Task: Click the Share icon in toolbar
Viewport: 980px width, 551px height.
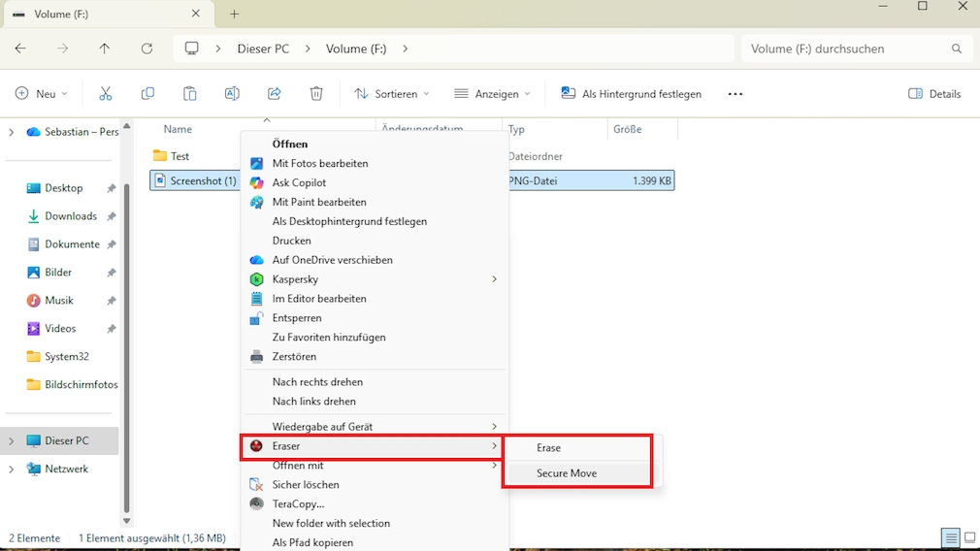Action: pos(275,94)
